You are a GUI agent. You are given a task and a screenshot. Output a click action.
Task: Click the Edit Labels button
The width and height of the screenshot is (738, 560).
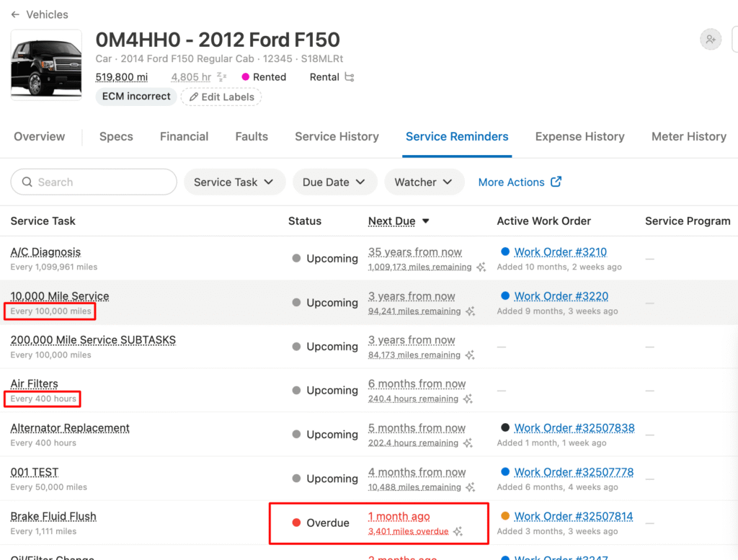click(x=221, y=97)
